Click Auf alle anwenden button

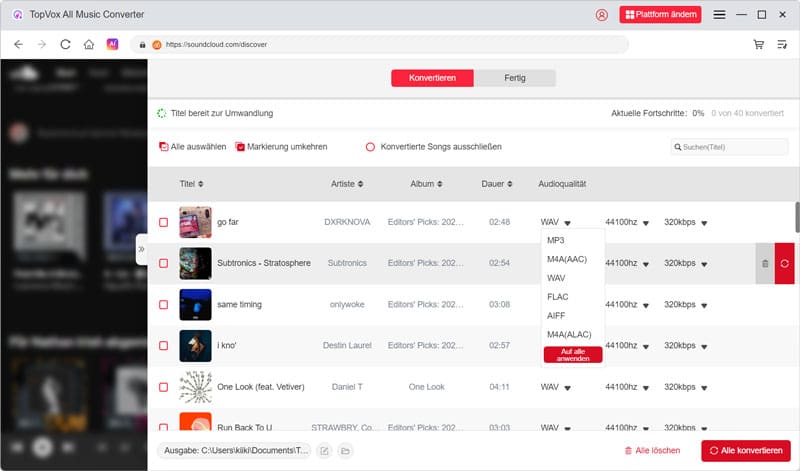(x=573, y=355)
